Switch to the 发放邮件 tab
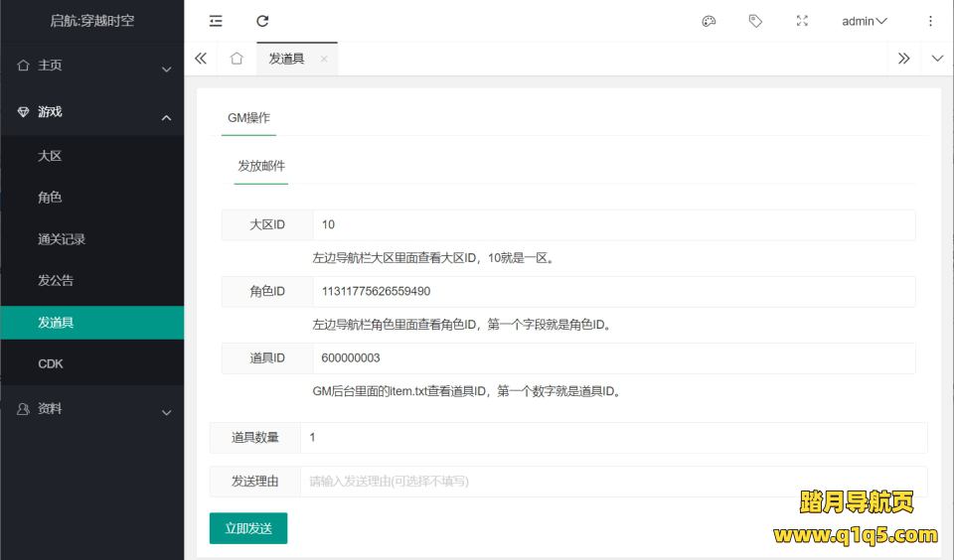This screenshot has width=954, height=560. coord(261,166)
